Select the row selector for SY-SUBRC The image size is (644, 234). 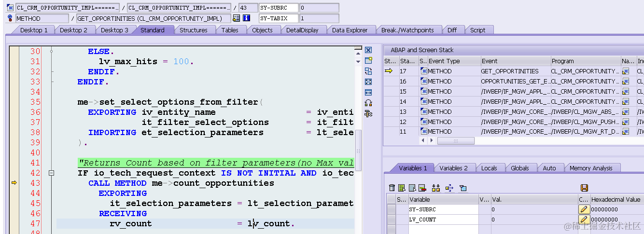click(391, 209)
